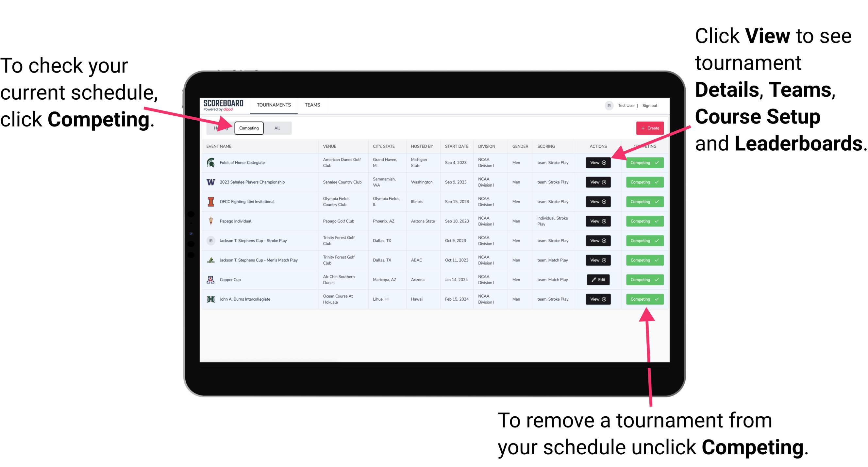
Task: Select the Competing filter tab
Action: (248, 128)
